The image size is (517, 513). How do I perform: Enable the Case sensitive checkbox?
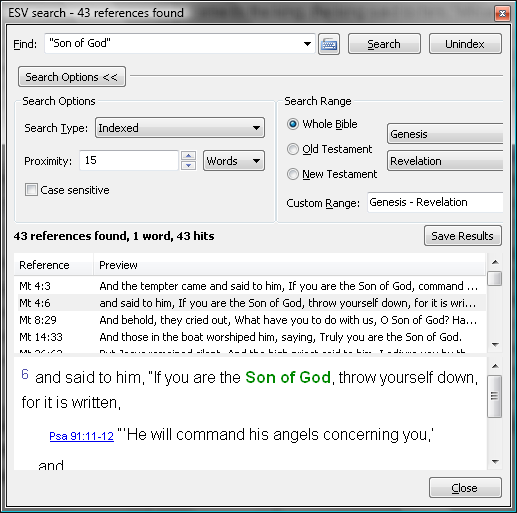[31, 190]
